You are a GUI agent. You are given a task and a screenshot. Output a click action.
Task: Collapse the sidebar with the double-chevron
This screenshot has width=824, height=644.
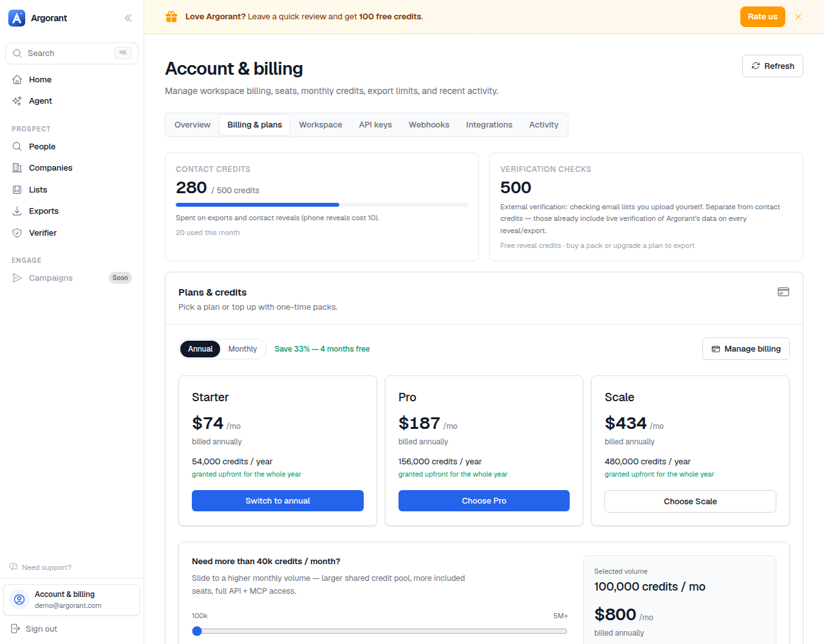click(128, 18)
